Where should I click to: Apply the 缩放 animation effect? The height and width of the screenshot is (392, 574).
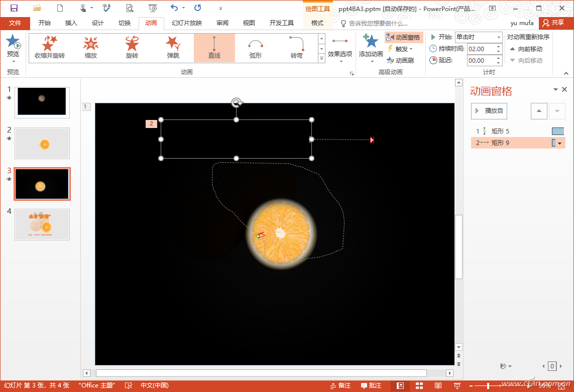tap(91, 48)
